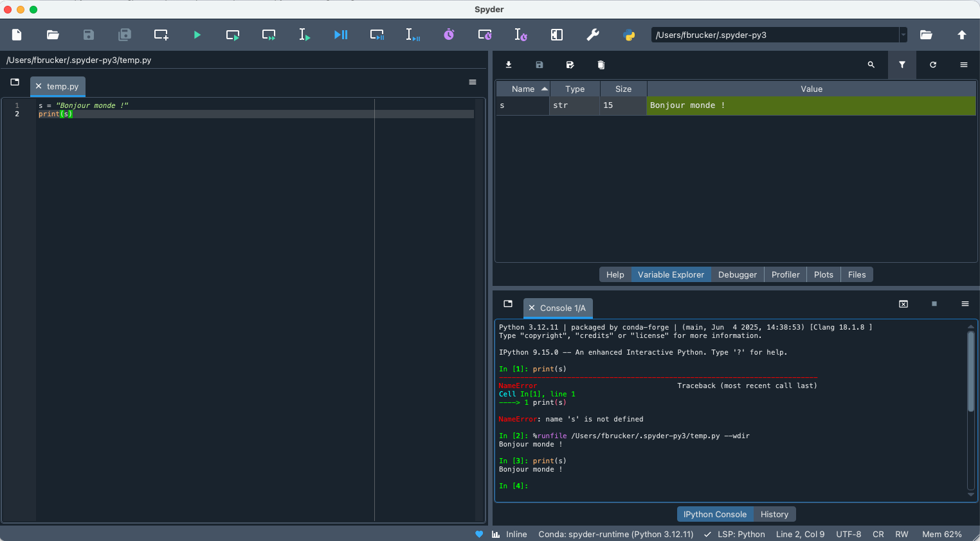The image size is (980, 541).
Task: Click the Conda spyder-runtime environment status
Action: point(616,534)
